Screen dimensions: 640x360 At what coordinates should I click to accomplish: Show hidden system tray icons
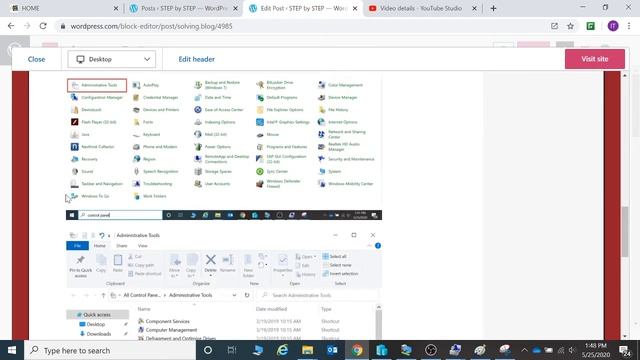click(x=524, y=350)
